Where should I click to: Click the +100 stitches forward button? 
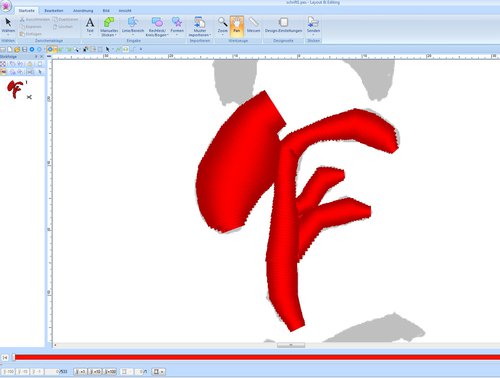110,371
